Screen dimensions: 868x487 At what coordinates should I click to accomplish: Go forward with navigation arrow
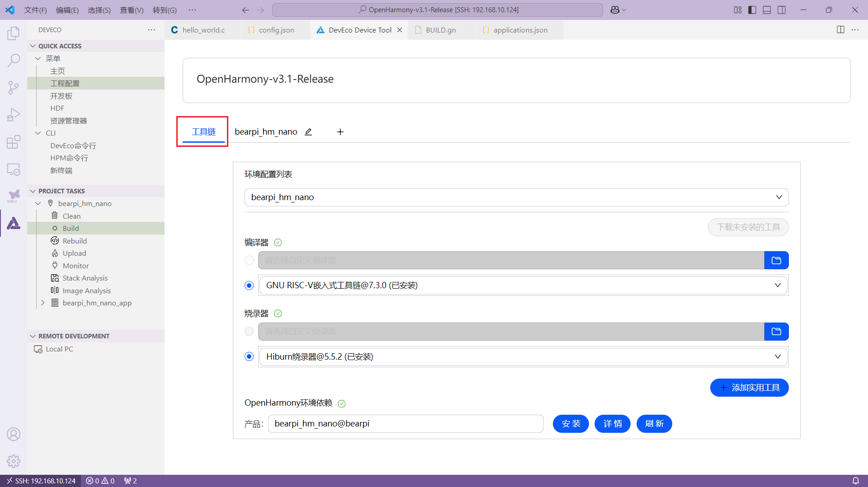click(x=260, y=10)
